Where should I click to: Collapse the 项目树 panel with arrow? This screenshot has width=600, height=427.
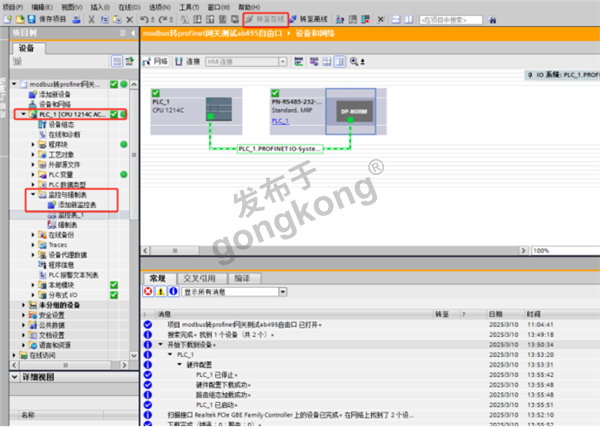point(133,33)
